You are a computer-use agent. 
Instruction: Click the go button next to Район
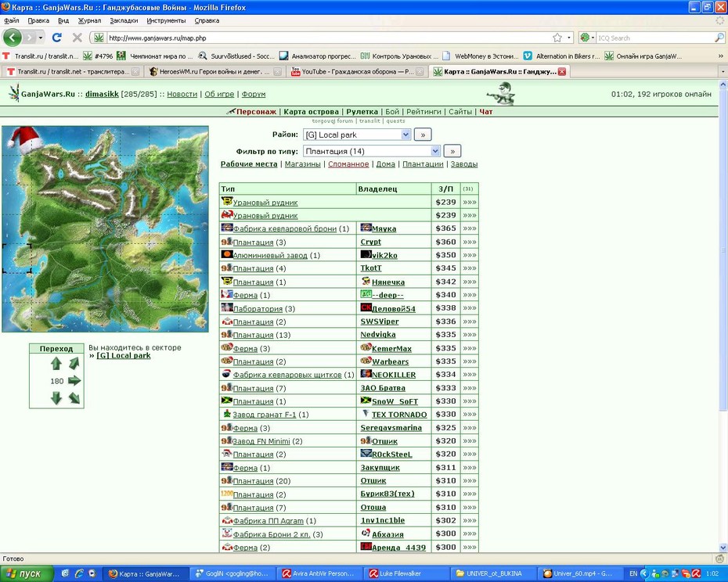point(423,135)
